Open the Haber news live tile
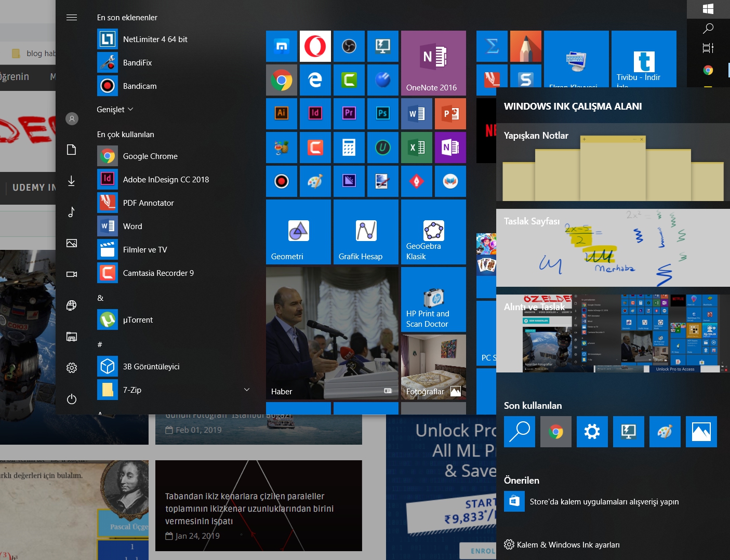730x560 pixels. tap(332, 333)
